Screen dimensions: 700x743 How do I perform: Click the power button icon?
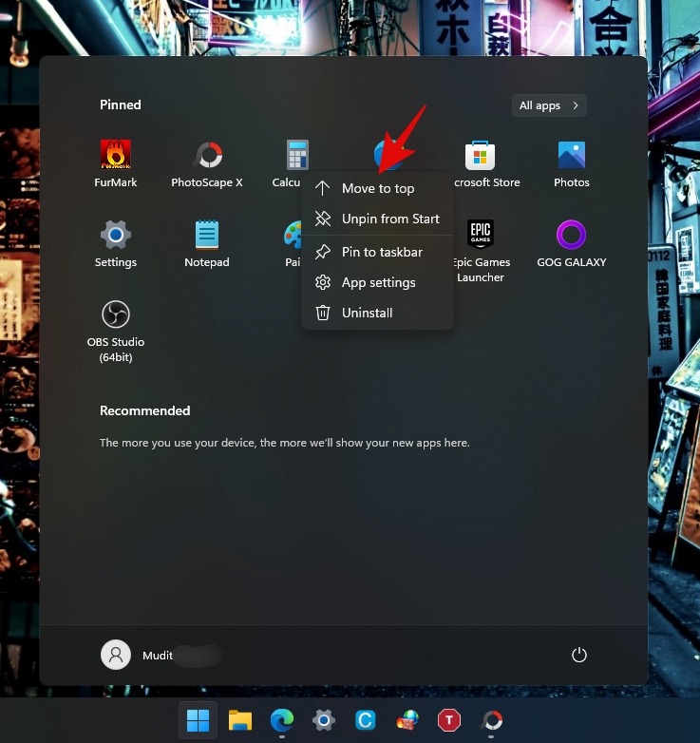coord(579,655)
